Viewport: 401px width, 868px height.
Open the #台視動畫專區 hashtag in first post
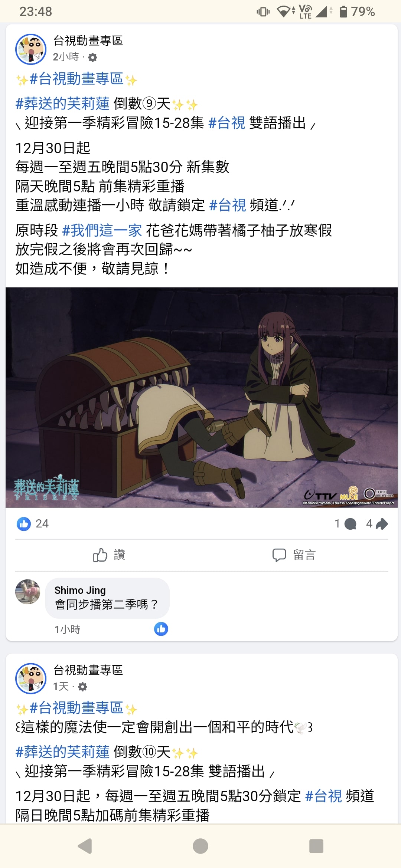[76, 79]
